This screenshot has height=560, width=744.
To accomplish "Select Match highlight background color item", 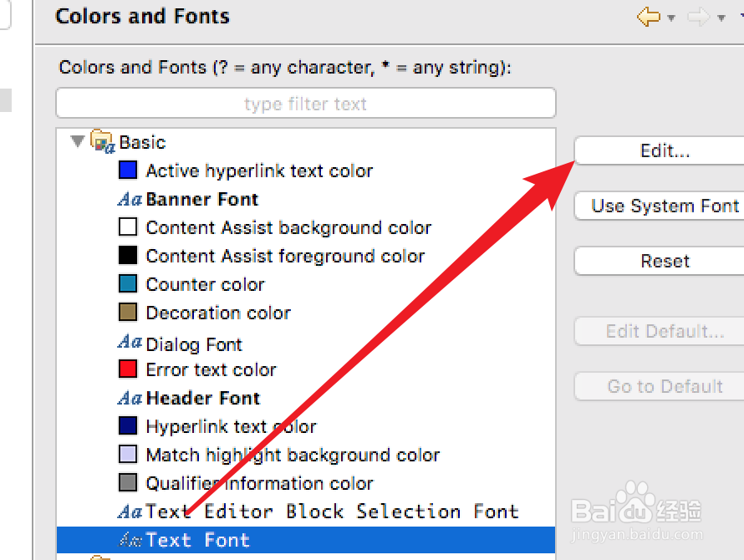I will (x=293, y=455).
